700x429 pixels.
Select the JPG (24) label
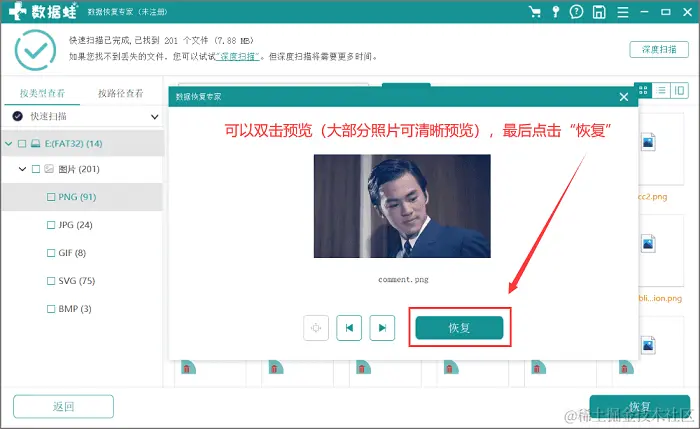75,225
